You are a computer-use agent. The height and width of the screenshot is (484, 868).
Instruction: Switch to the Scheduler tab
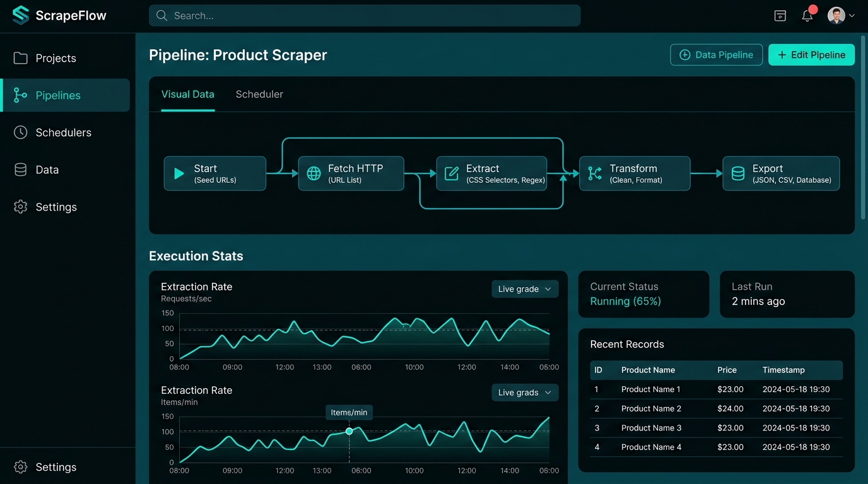click(x=259, y=95)
